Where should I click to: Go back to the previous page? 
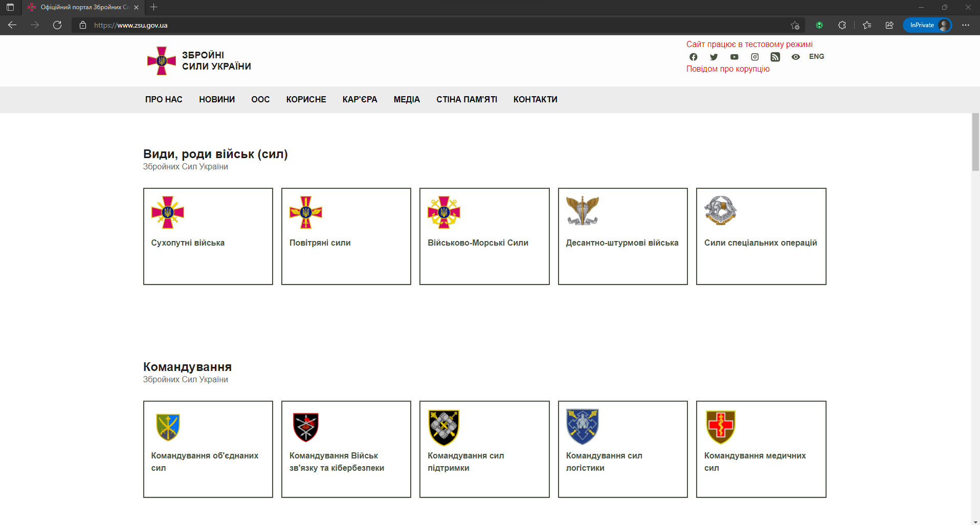tap(12, 25)
